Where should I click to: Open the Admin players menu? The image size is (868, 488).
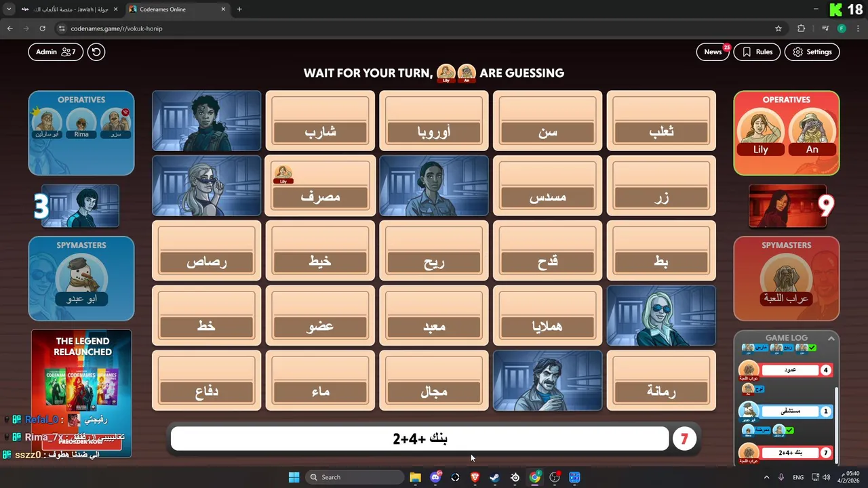56,52
